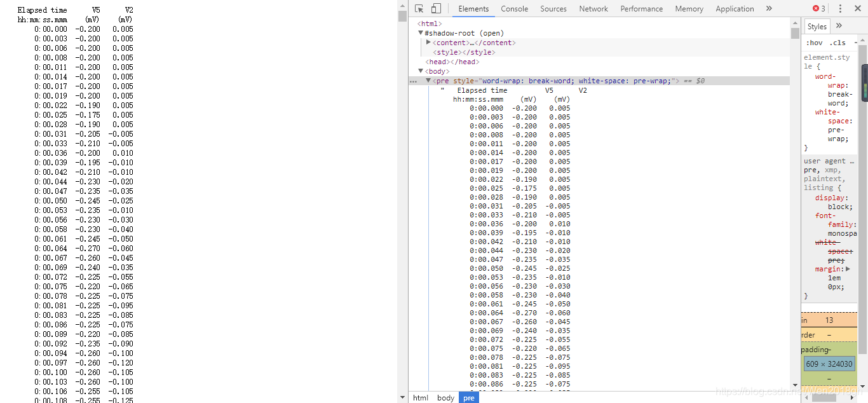Collapse the <body> node arrow
This screenshot has width=868, height=403.
coord(421,71)
